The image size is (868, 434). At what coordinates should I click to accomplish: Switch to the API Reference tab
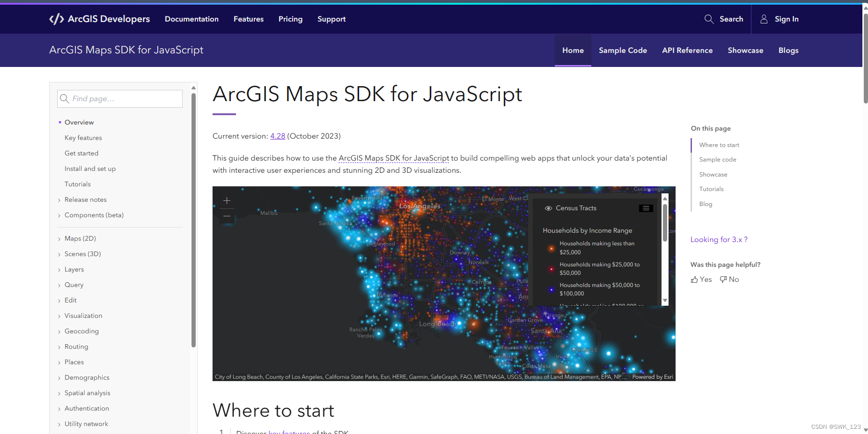point(687,50)
